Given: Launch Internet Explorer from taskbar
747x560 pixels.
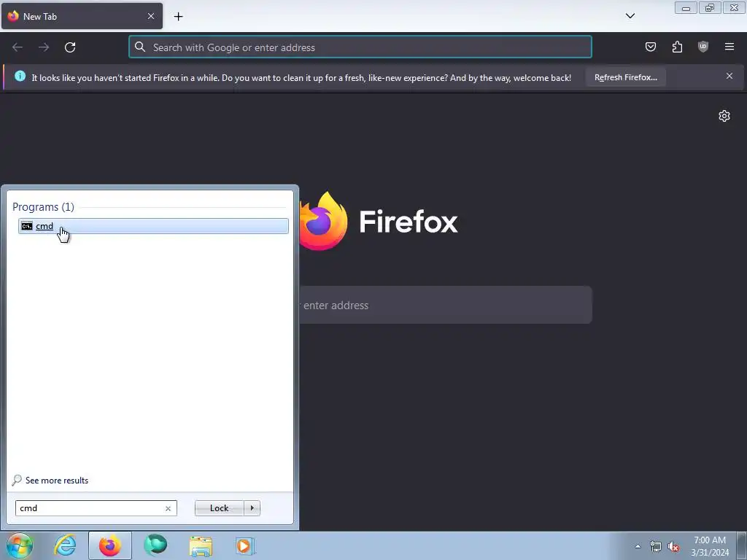Looking at the screenshot, I should click(x=65, y=545).
